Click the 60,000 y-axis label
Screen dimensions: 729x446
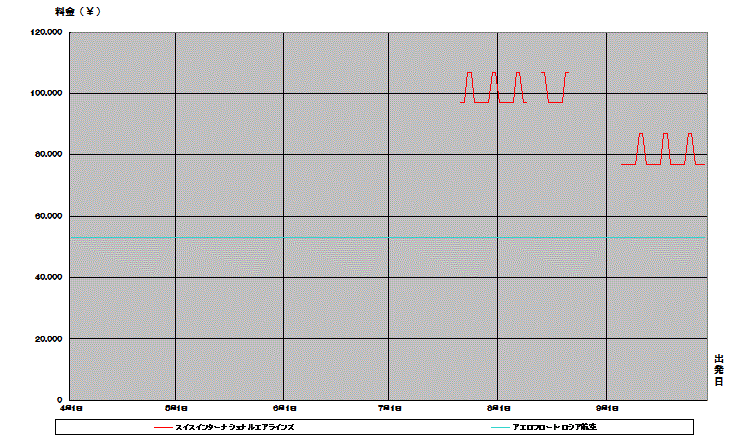click(x=49, y=216)
